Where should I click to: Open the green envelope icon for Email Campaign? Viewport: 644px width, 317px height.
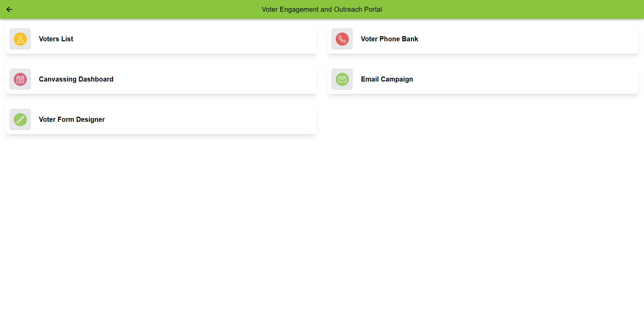click(342, 79)
